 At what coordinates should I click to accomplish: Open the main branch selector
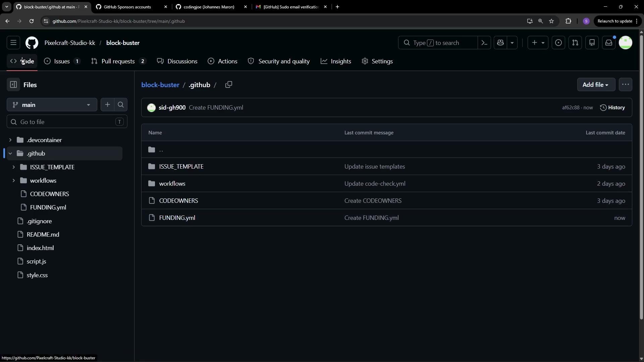pos(52,105)
